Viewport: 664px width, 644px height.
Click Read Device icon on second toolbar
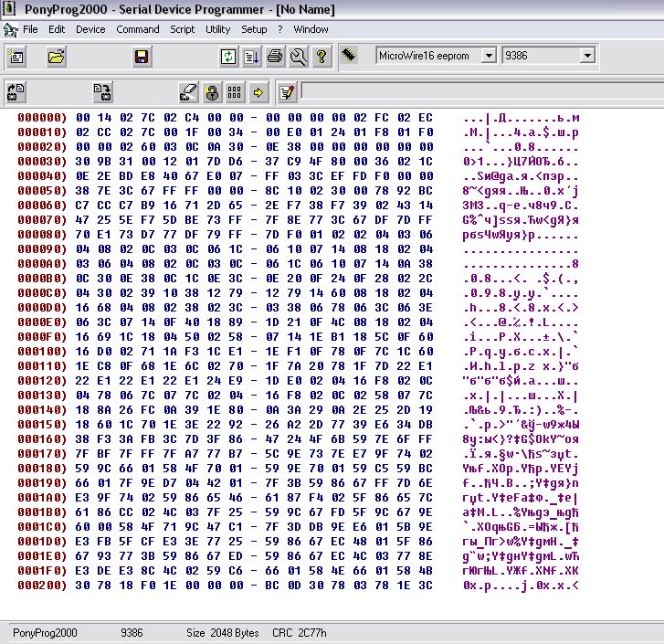coord(16,92)
